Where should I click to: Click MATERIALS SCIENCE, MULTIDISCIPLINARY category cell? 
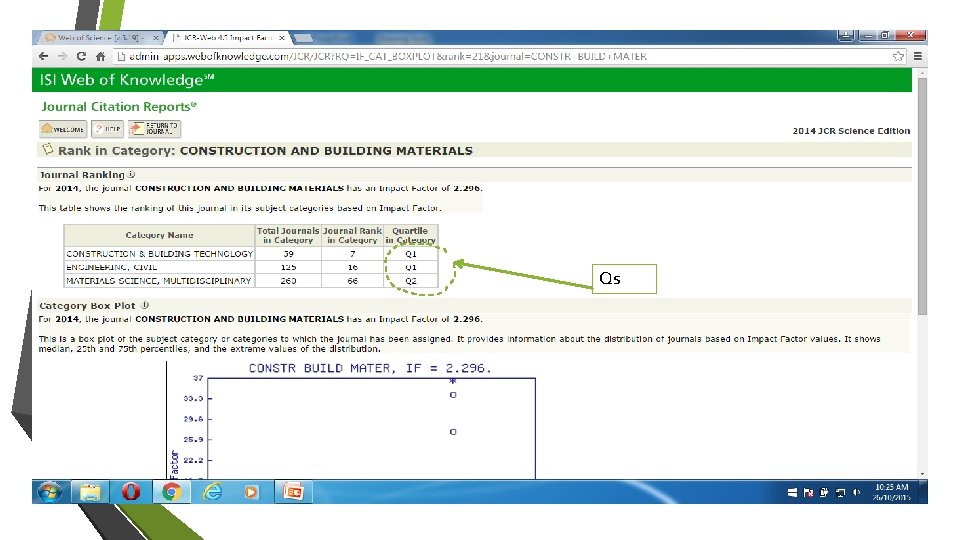pyautogui.click(x=159, y=280)
